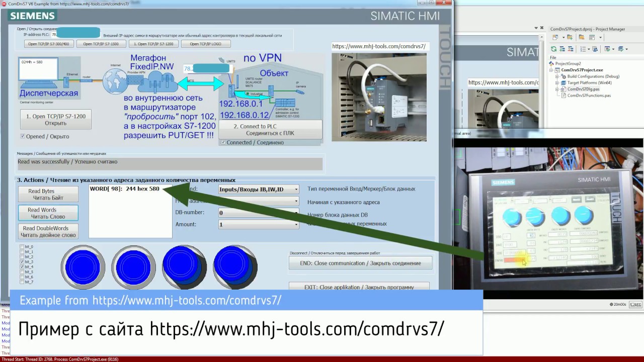Click EXIT: Close application button
The height and width of the screenshot is (362, 644).
point(359,287)
